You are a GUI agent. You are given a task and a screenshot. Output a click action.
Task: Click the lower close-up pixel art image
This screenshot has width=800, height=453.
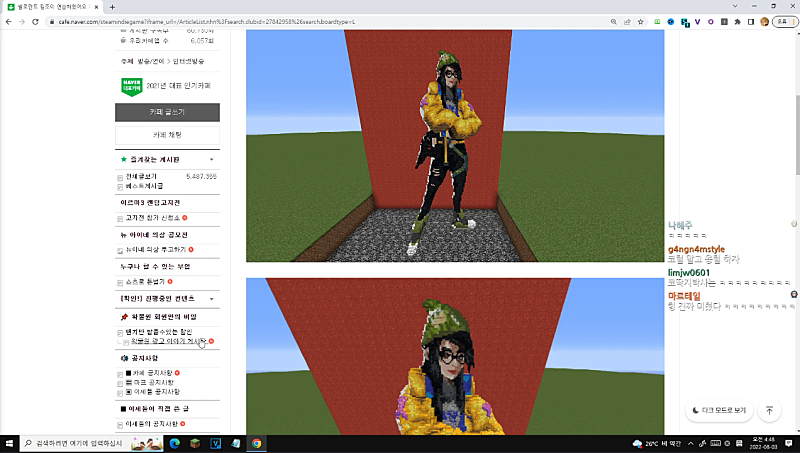(x=455, y=357)
